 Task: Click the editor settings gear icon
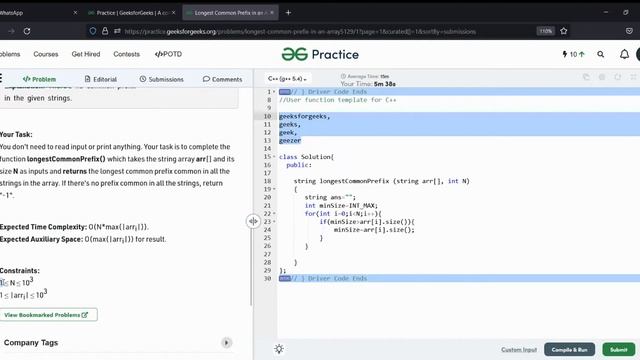pos(602,77)
